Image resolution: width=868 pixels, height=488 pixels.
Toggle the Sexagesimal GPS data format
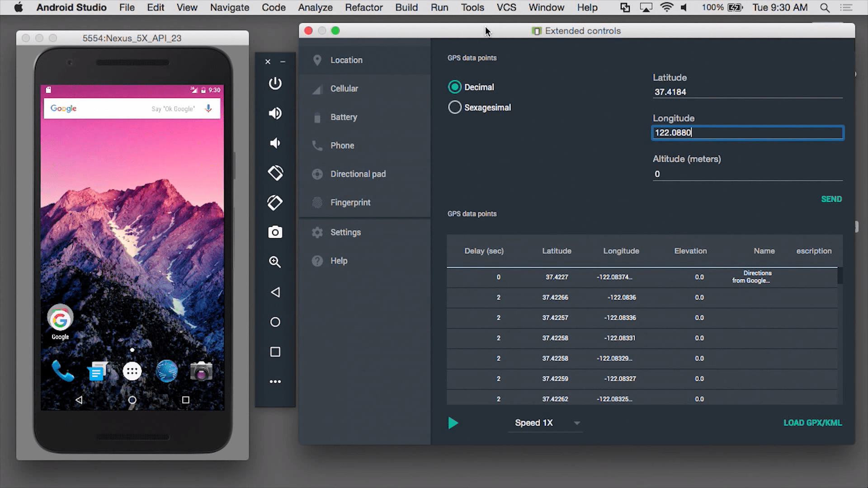point(454,107)
